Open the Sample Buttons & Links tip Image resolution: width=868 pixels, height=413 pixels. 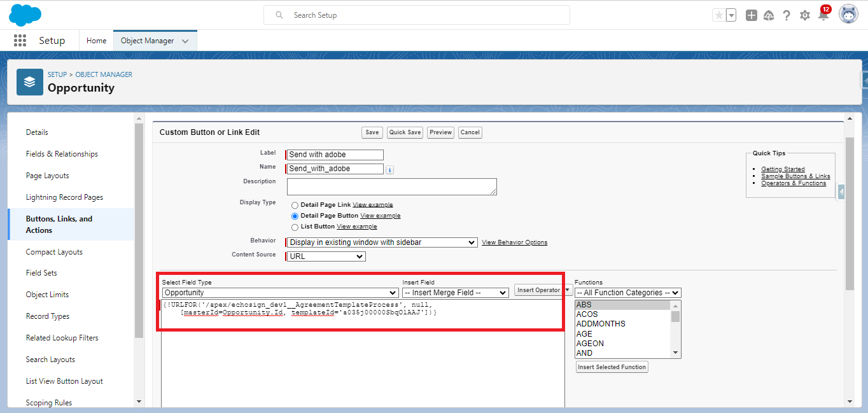coord(795,176)
